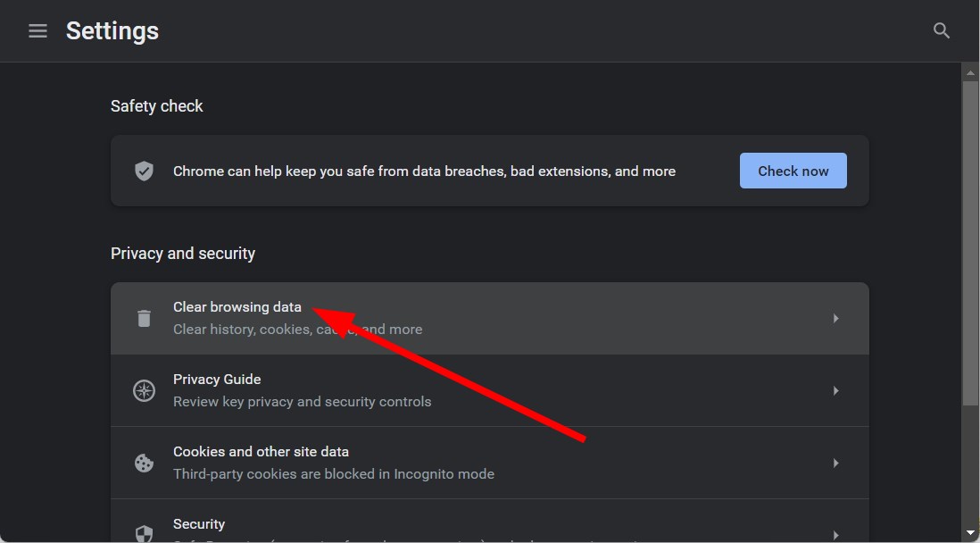Open Privacy Guide entry

217,380
